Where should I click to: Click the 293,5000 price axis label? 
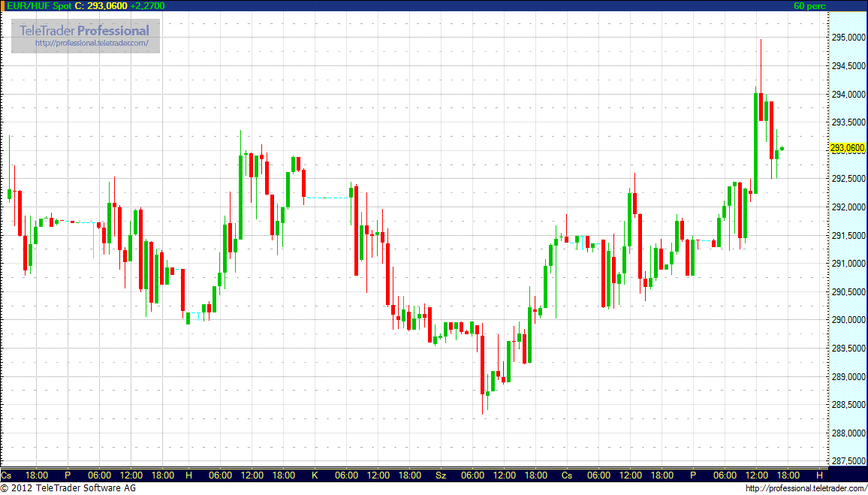pyautogui.click(x=848, y=122)
